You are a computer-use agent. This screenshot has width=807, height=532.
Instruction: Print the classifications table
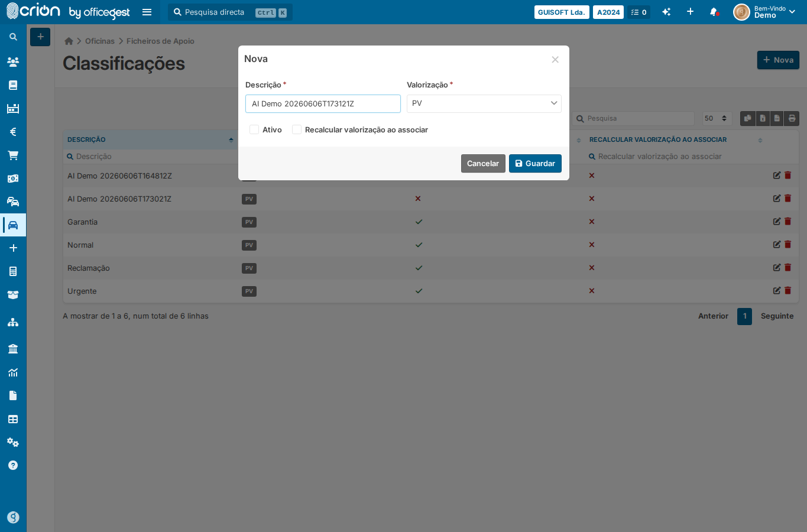click(x=792, y=118)
